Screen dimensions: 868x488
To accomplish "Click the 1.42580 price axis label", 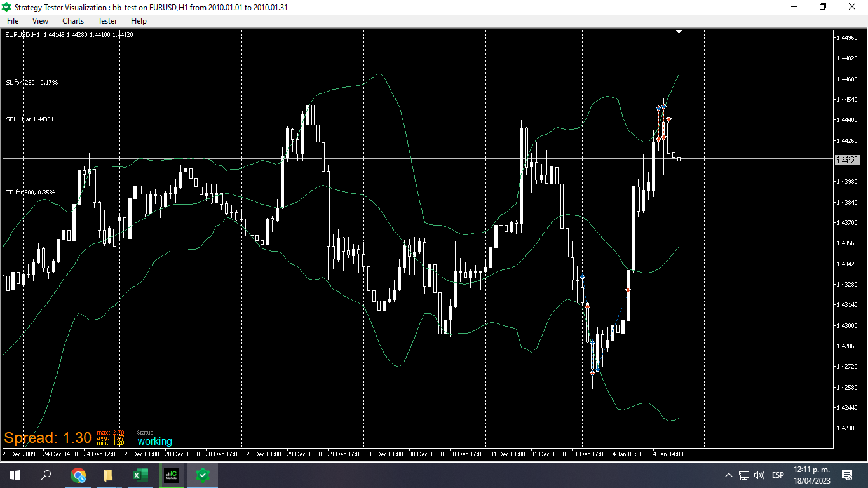I will 847,387.
